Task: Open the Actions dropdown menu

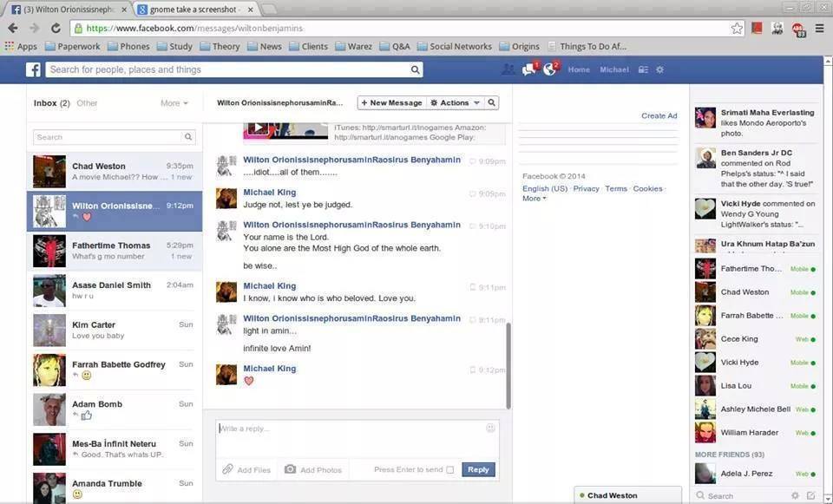Action: [x=456, y=102]
